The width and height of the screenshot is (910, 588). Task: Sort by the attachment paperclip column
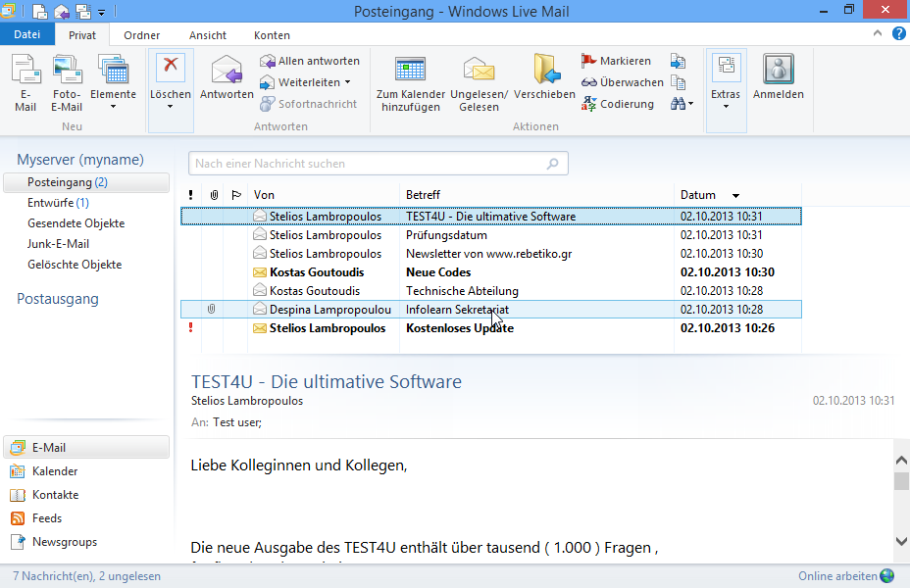click(x=214, y=195)
